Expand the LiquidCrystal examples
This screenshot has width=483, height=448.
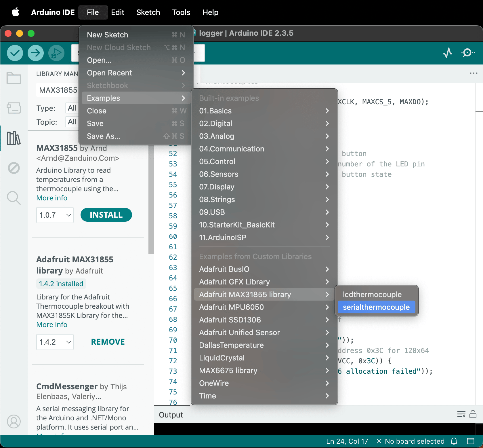264,358
